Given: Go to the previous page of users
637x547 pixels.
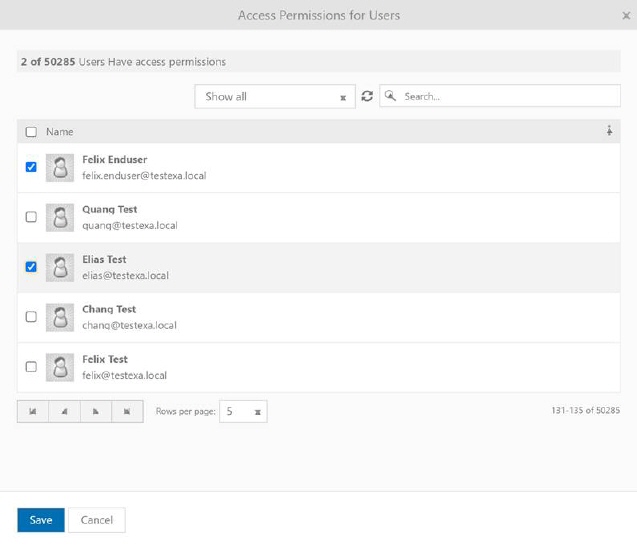Looking at the screenshot, I should (64, 411).
